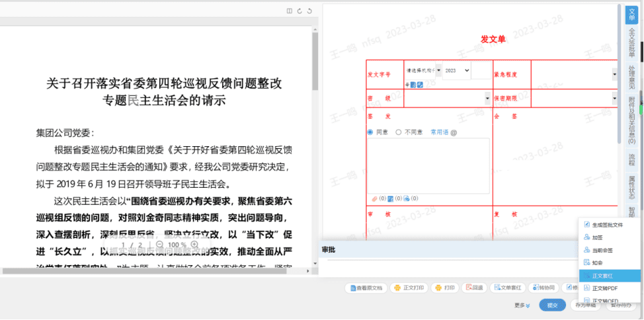
Task: Click the page number 1 / 2 indicator
Action: tap(132, 245)
